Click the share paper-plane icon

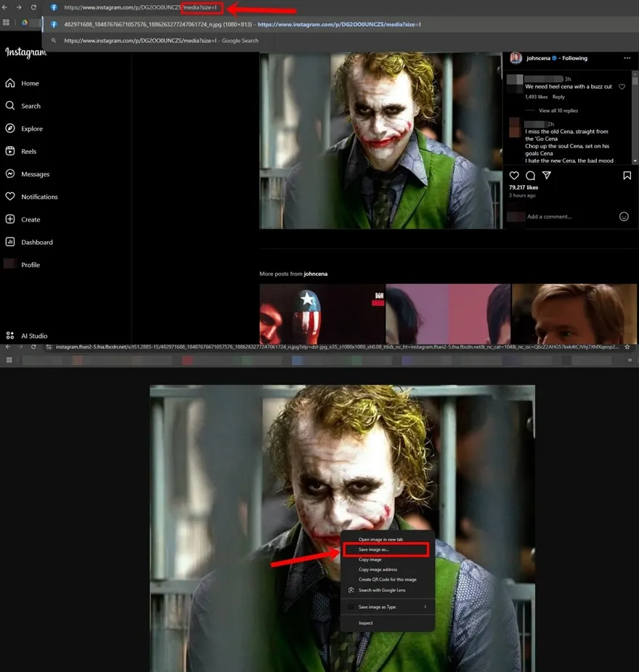[547, 176]
